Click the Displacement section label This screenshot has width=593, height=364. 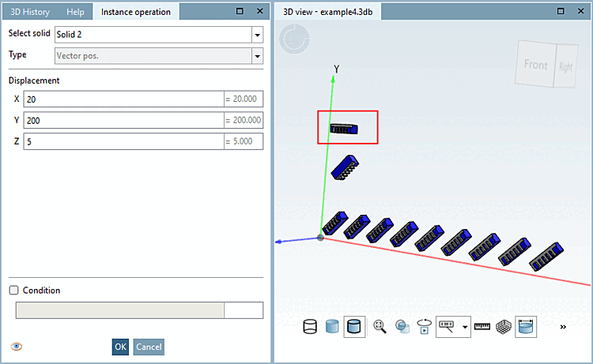(x=34, y=81)
